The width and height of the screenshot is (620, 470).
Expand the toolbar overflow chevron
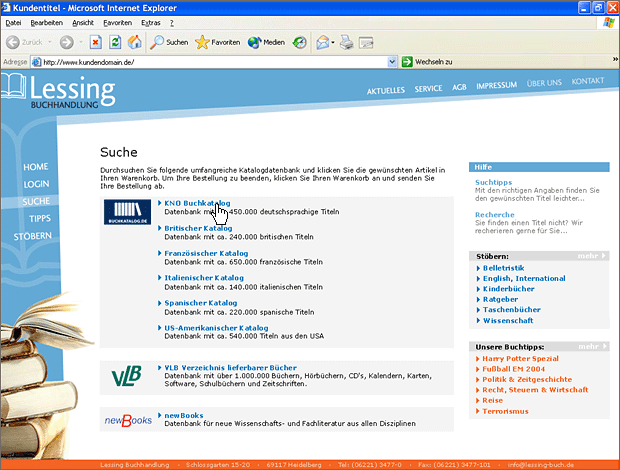pos(615,59)
